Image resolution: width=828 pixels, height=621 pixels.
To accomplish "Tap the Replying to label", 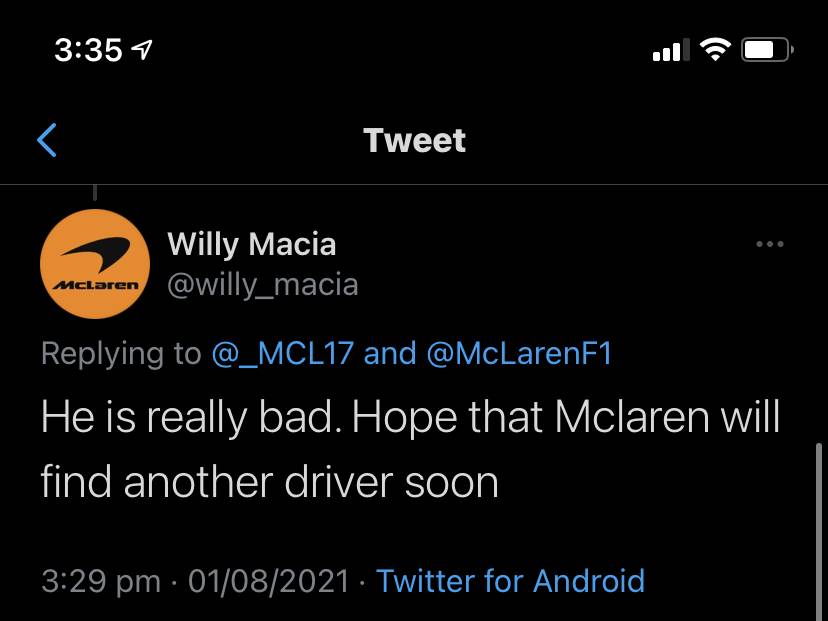I will [121, 353].
